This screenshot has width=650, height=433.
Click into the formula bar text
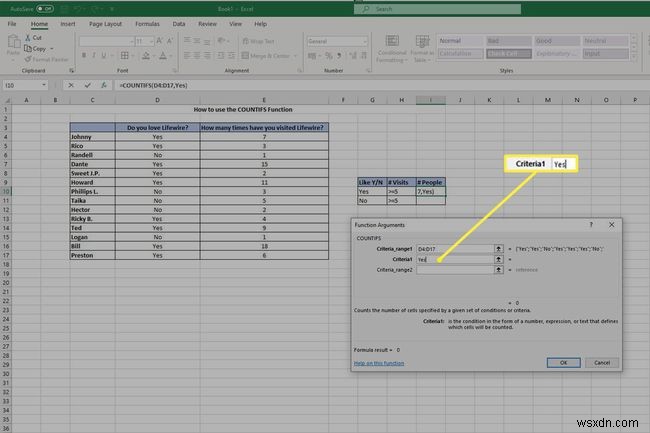(153, 85)
